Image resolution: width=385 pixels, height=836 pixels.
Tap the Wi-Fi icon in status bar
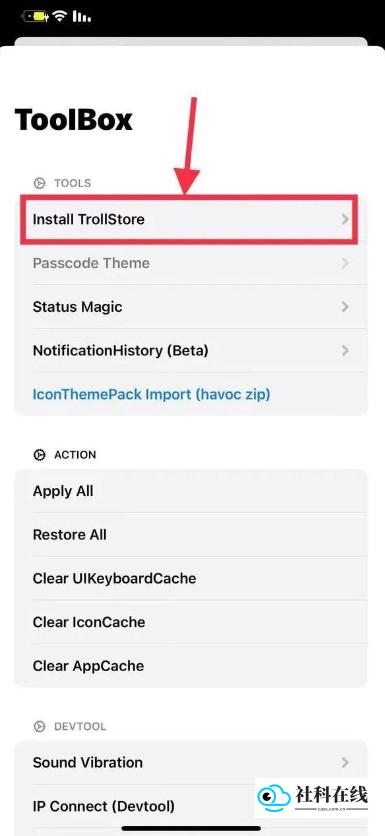[x=59, y=16]
